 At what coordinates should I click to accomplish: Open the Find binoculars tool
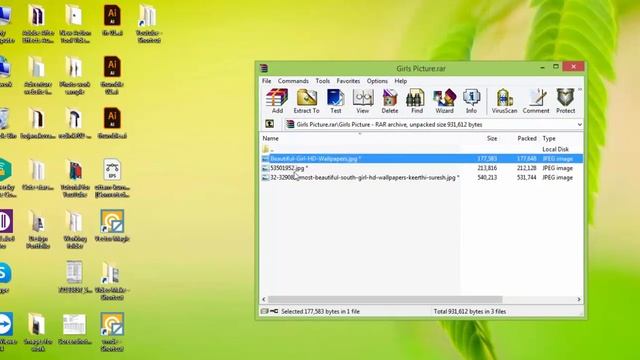pos(416,101)
